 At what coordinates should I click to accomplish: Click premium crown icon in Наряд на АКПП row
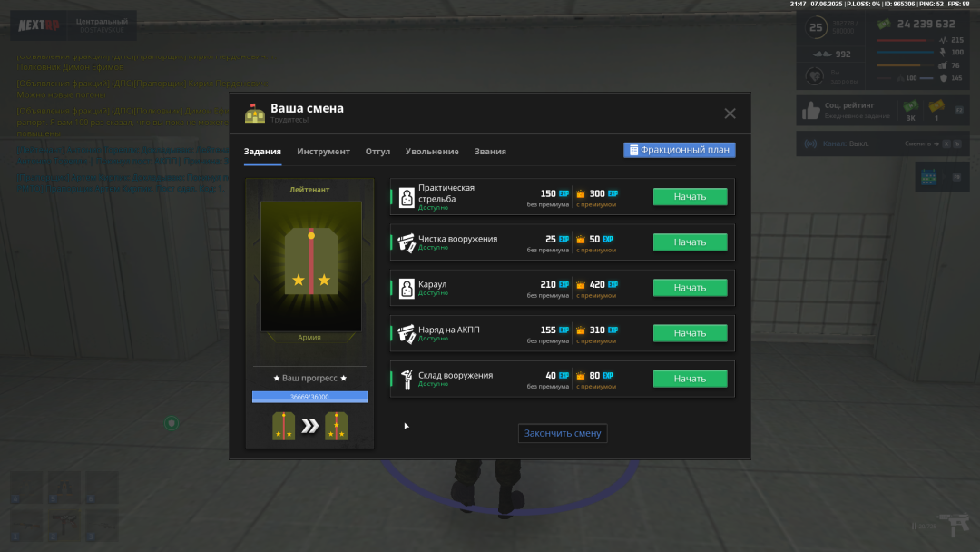click(x=581, y=330)
